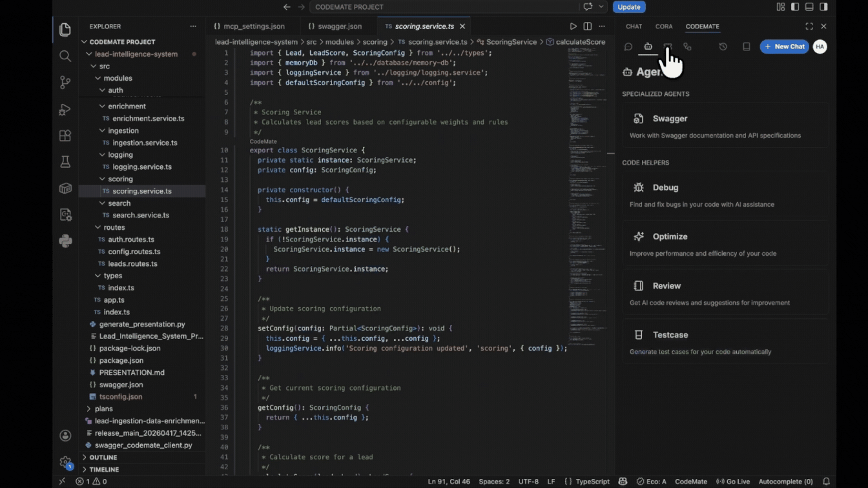The image size is (868, 488).
Task: Switch to the CHAT tab
Action: (634, 26)
